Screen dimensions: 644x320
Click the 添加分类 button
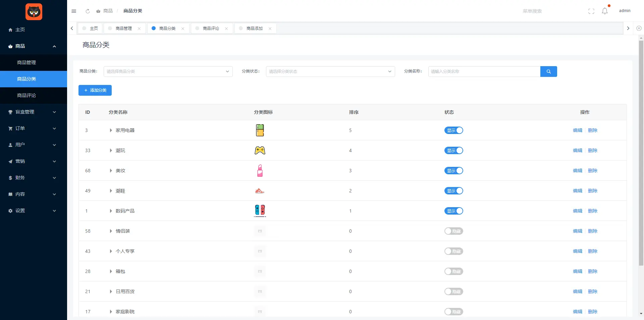tap(95, 90)
